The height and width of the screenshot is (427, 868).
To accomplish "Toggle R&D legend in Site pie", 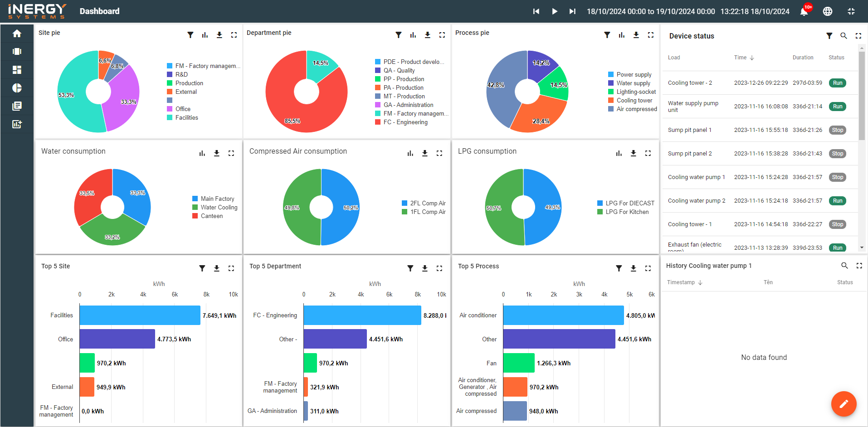I will [x=177, y=74].
